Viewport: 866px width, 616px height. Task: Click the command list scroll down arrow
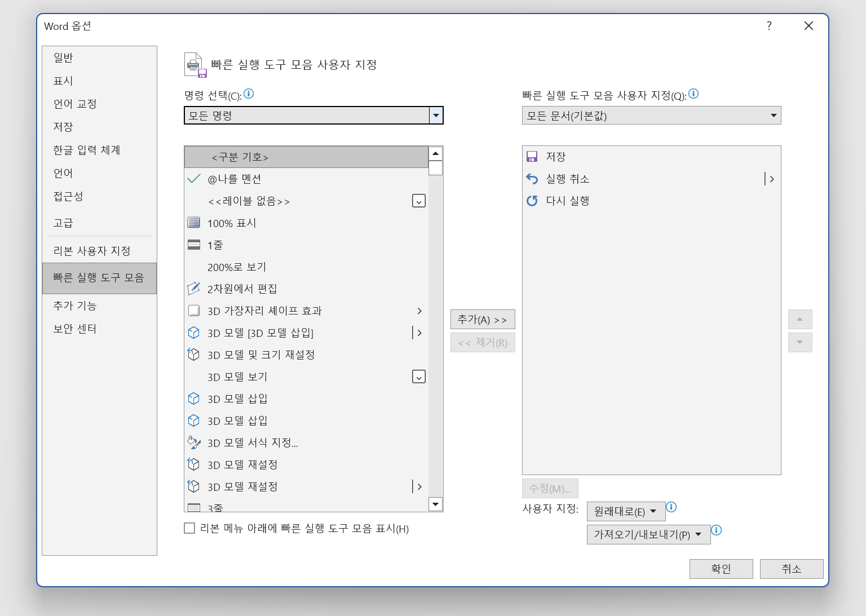coord(435,504)
